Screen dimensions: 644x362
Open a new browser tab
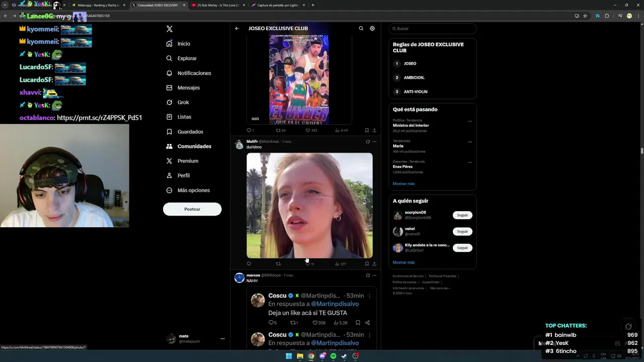313,5
